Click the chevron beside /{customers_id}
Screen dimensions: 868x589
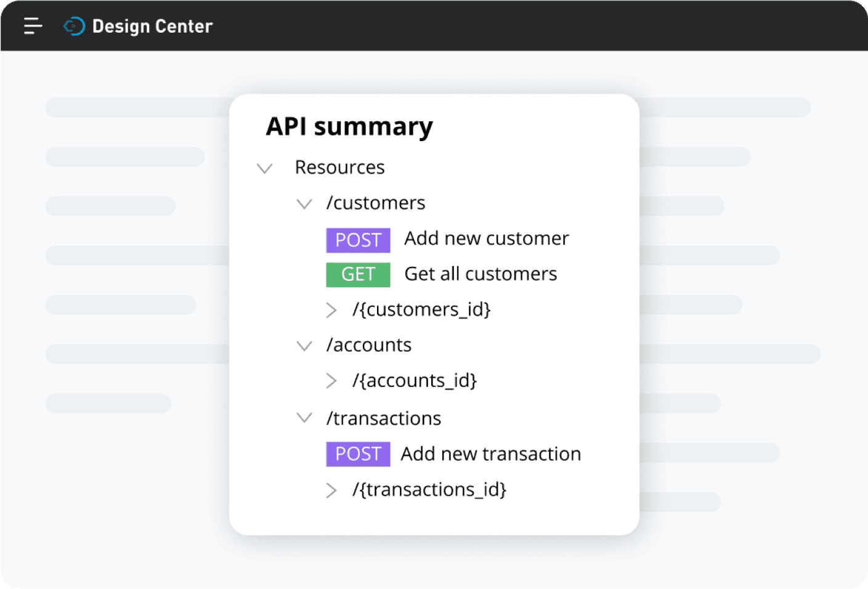[332, 310]
